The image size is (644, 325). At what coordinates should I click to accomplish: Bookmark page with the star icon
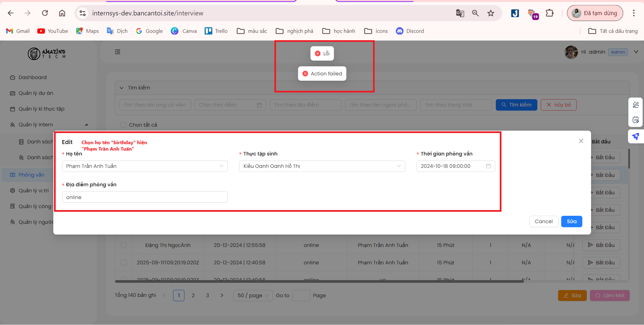pyautogui.click(x=491, y=13)
